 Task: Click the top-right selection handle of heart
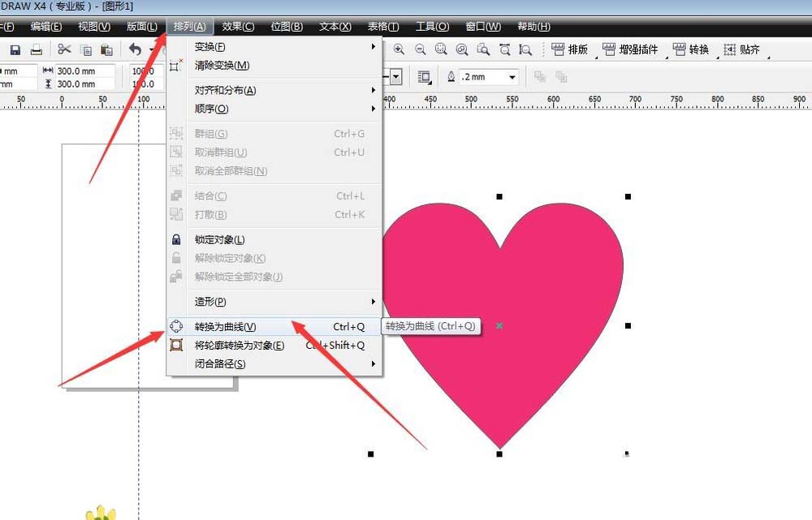(x=628, y=196)
